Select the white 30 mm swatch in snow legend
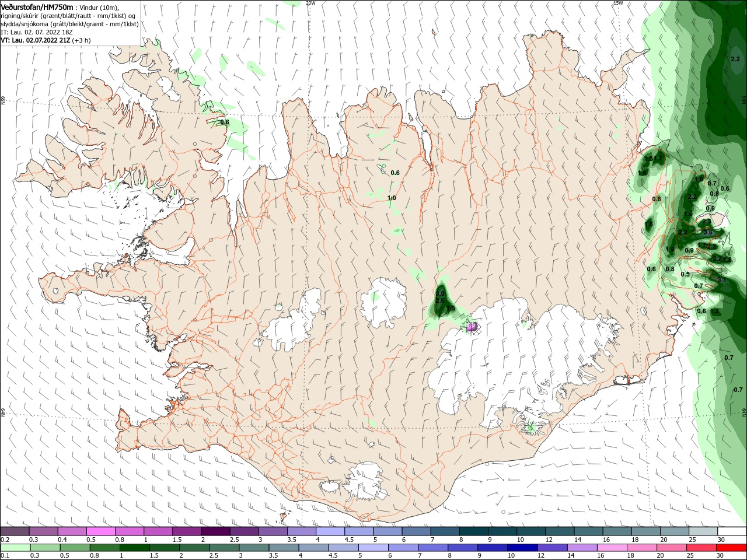Viewport: 747px width, 560px height. point(731,531)
